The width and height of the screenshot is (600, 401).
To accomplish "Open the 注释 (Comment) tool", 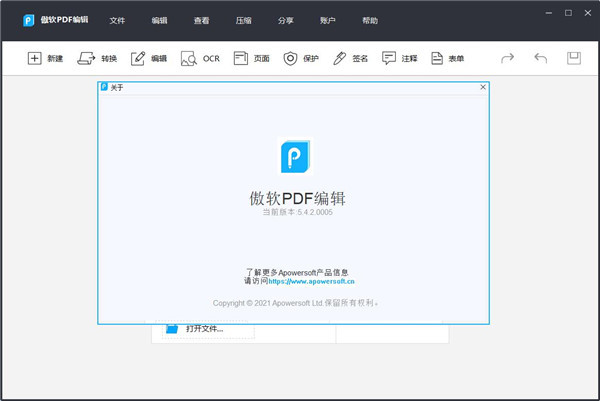I will tap(399, 59).
